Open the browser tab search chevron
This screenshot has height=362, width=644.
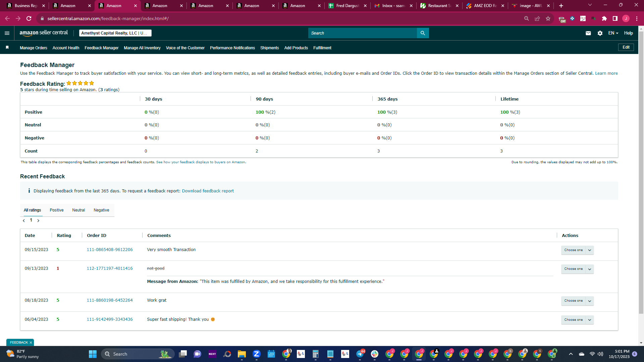[x=590, y=5]
